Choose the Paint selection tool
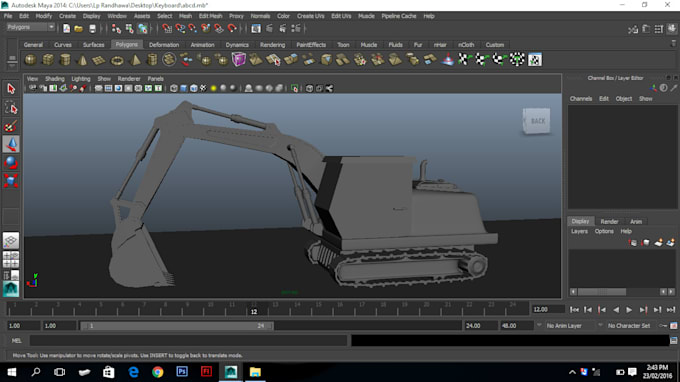The height and width of the screenshot is (382, 680). pos(11,126)
